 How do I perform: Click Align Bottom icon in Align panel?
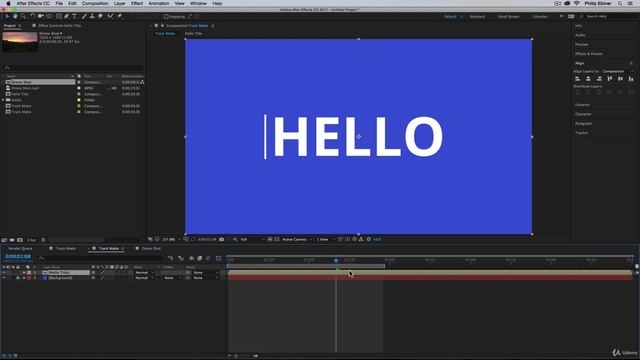(631, 79)
